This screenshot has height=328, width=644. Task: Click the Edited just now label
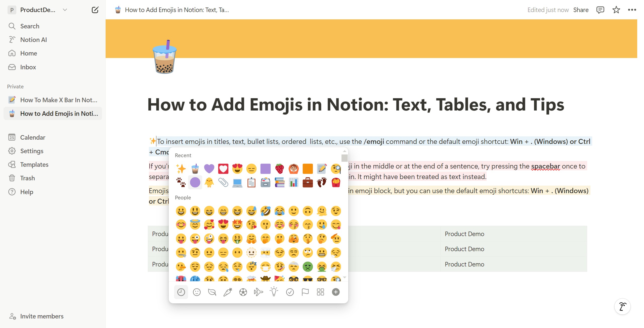(x=548, y=10)
